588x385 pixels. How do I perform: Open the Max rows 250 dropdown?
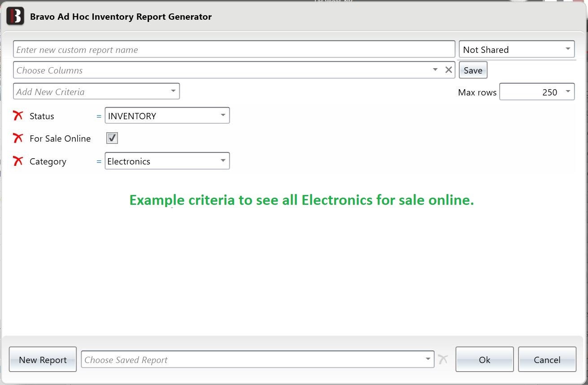537,92
